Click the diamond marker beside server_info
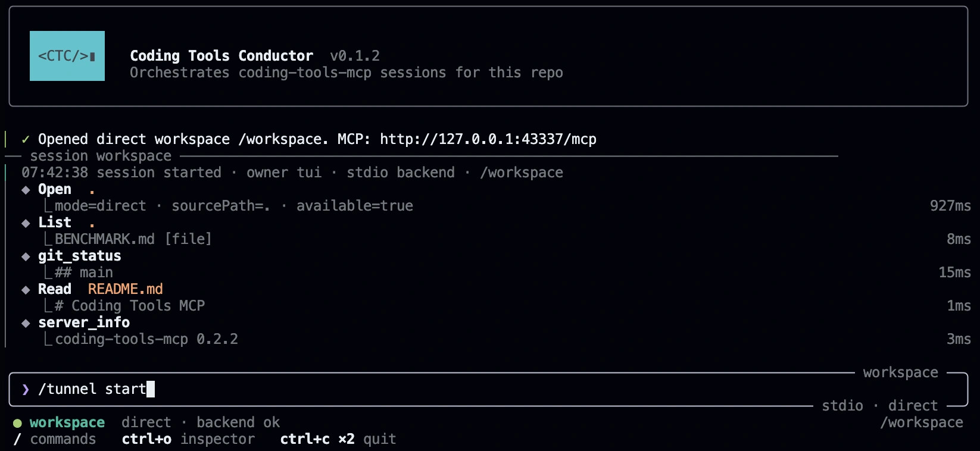980x451 pixels. [26, 323]
